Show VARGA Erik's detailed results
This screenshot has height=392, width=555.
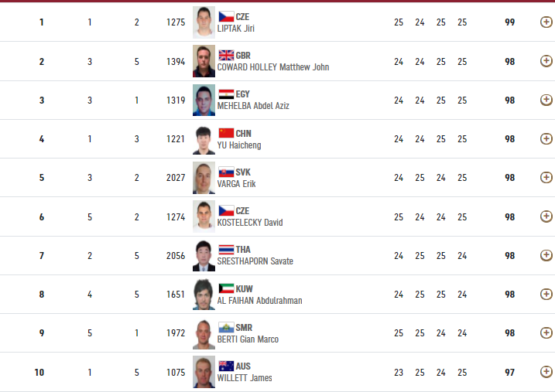point(546,177)
